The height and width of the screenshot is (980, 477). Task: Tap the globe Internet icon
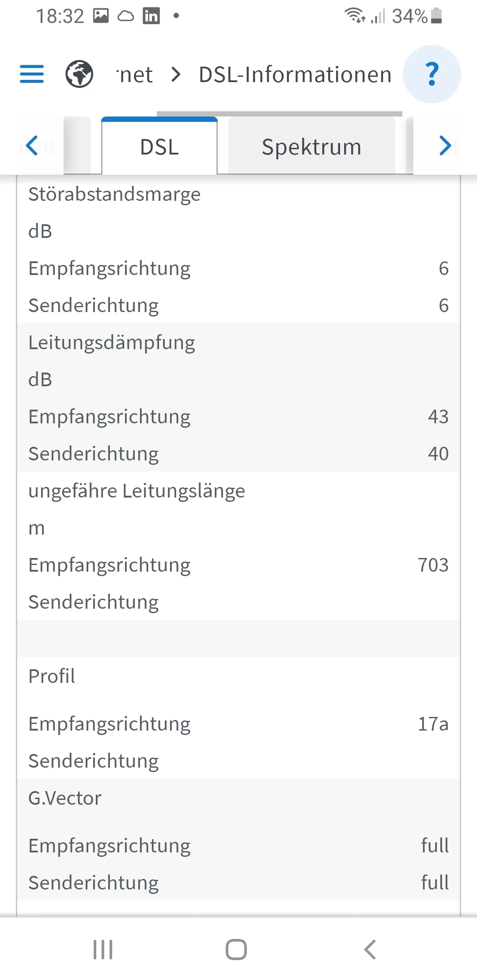[79, 74]
